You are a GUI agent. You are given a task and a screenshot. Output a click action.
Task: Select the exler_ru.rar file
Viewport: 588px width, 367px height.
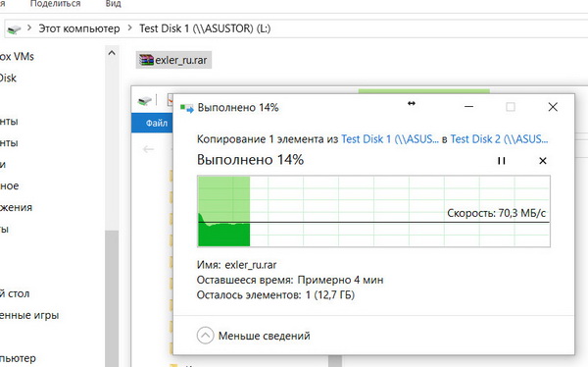click(x=173, y=60)
